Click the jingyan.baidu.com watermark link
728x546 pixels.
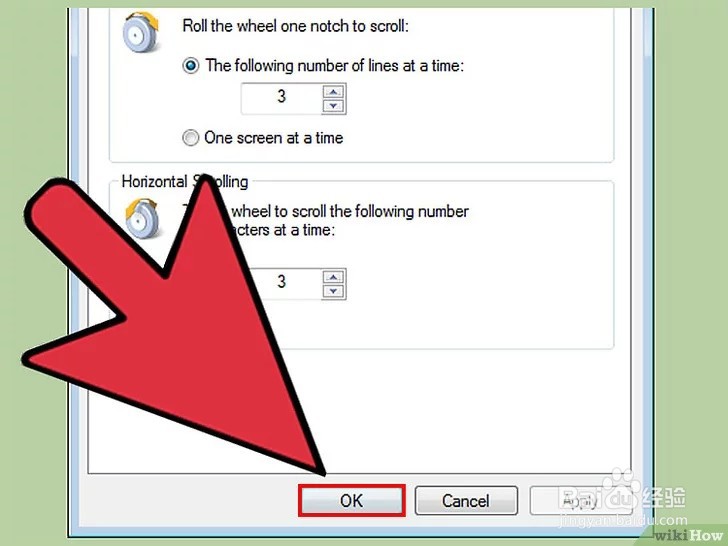pyautogui.click(x=623, y=521)
